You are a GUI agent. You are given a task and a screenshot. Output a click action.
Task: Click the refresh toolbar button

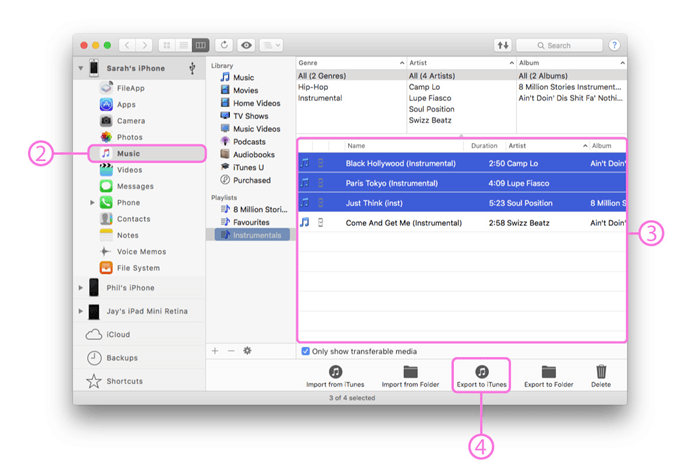click(x=224, y=45)
